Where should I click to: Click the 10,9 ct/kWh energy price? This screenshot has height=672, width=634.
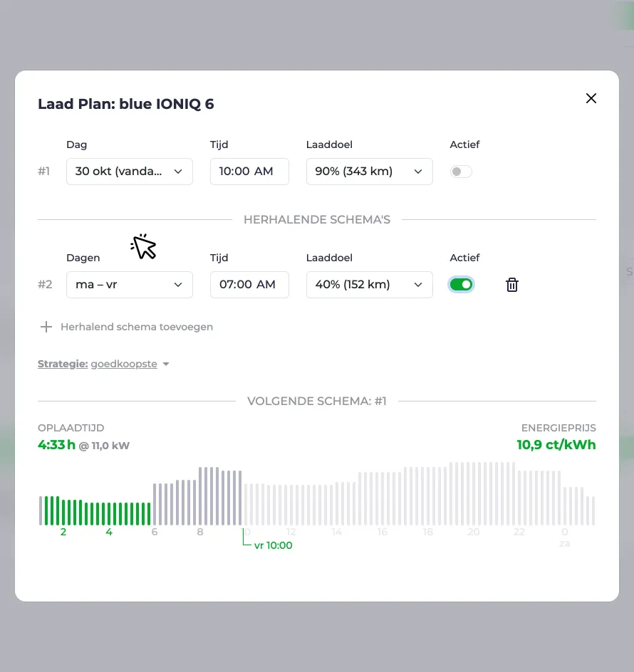[x=556, y=445]
